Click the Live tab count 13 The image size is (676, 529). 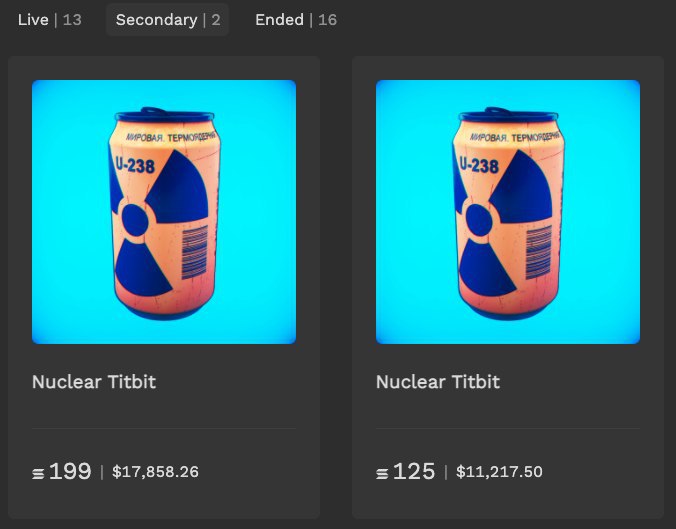click(72, 20)
